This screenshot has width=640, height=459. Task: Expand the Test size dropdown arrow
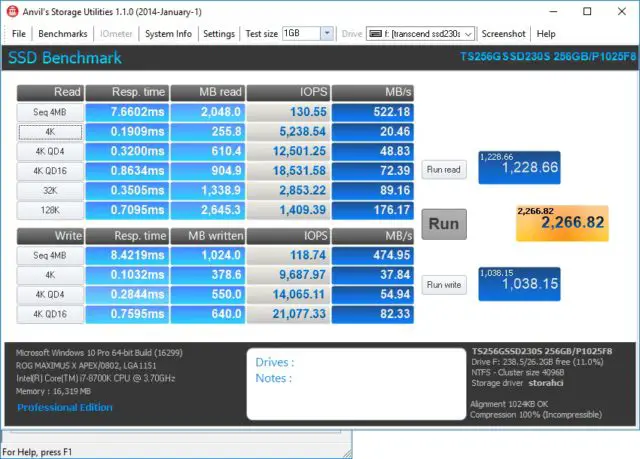(x=327, y=33)
